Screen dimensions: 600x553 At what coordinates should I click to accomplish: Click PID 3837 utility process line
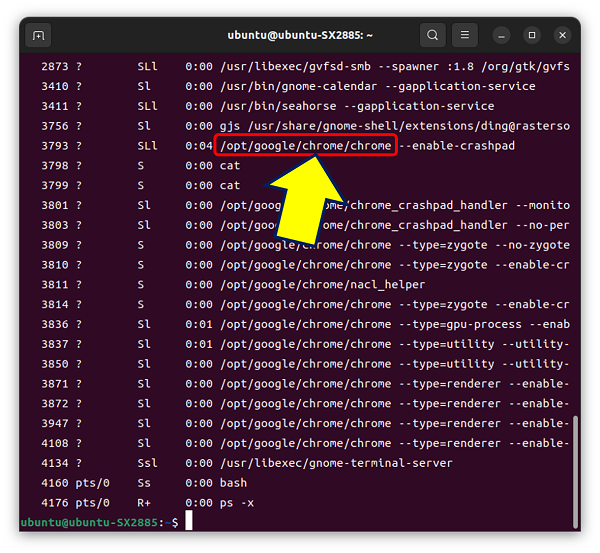pos(305,344)
